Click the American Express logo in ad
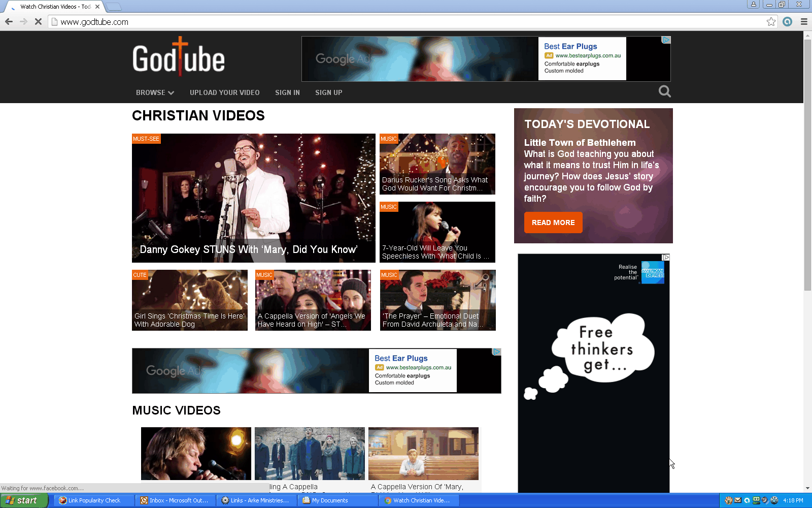 coord(653,272)
